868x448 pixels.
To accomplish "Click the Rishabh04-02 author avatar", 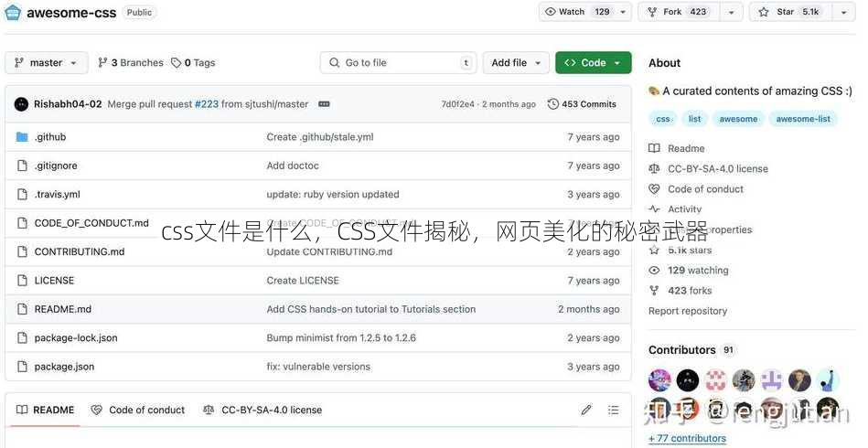I will [x=21, y=104].
